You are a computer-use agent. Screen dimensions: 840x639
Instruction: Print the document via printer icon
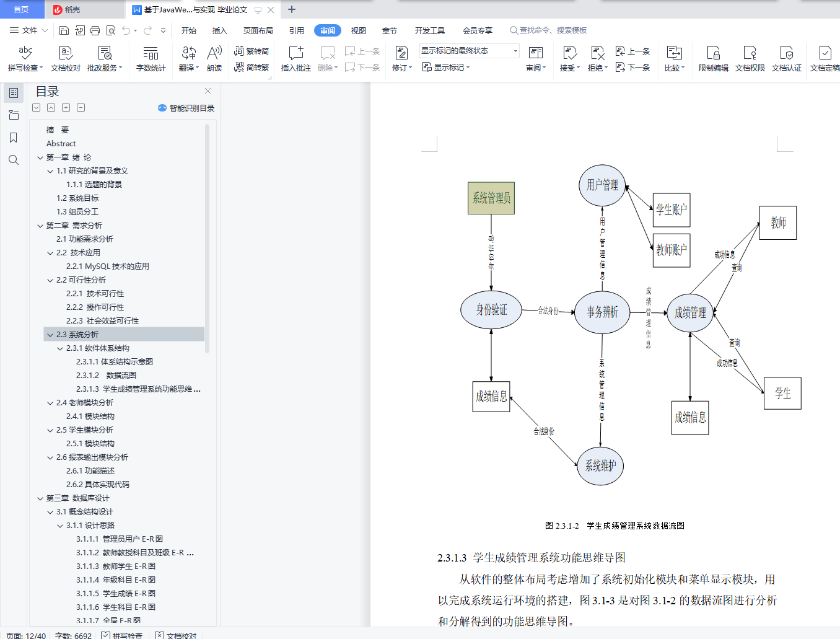(95, 30)
